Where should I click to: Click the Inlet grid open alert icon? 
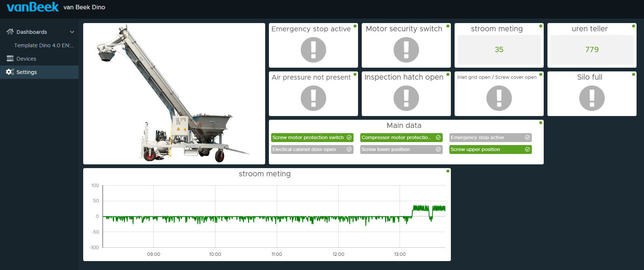tap(499, 98)
